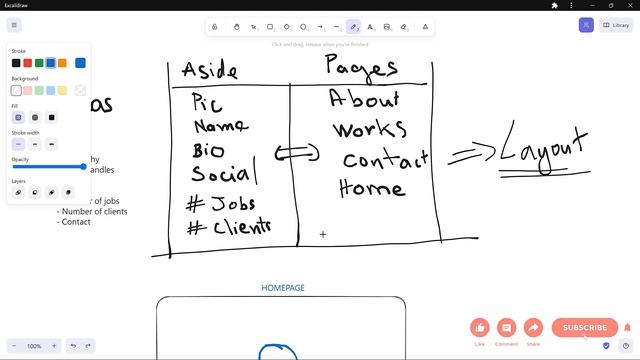Open the extensions puzzle icon in title bar
640x360 pixels.
[554, 5]
